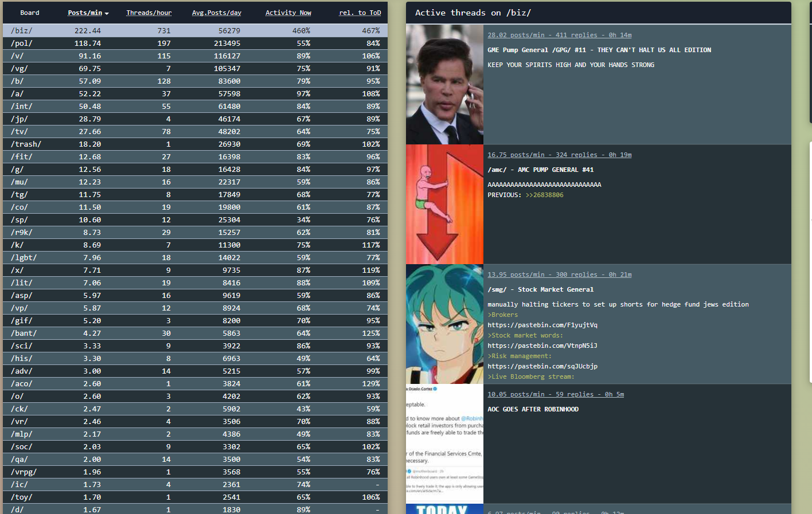Sort by Avg.Posts/day column header

(217, 13)
